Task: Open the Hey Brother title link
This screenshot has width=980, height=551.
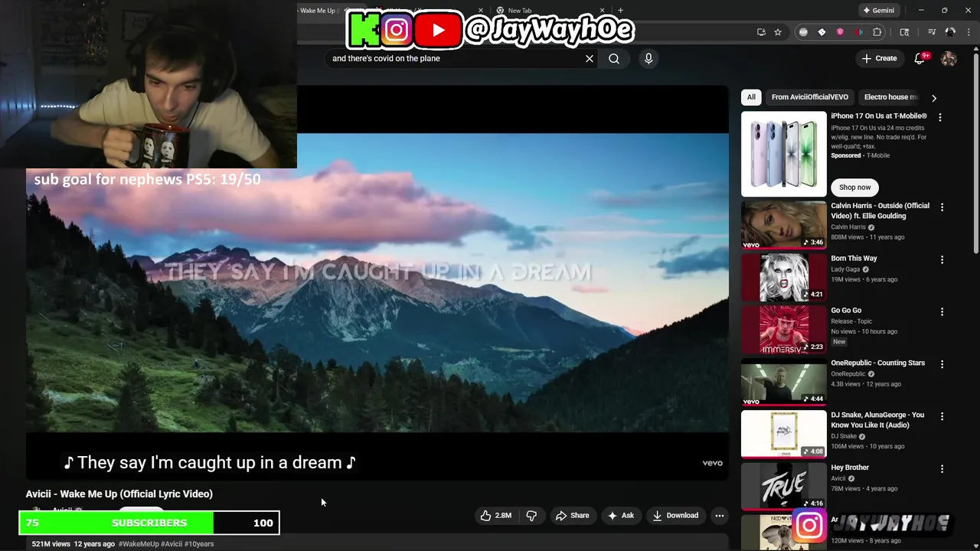Action: pos(850,468)
